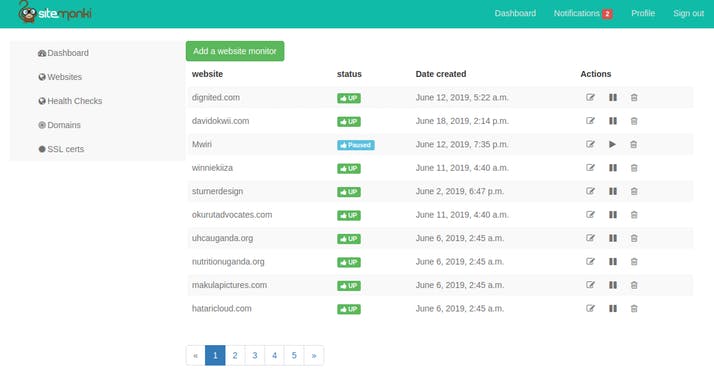Click date 'June 2, 2019, 6:47 p.m.'
The height and width of the screenshot is (380, 714).
pyautogui.click(x=459, y=191)
